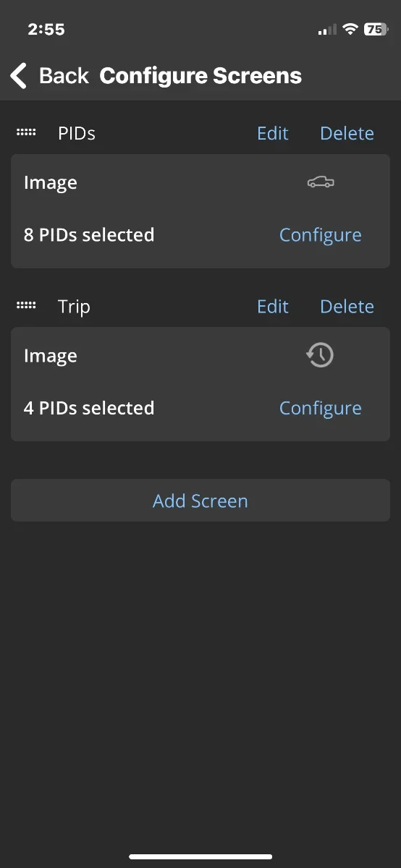Tap the drag handle beside PIDs
This screenshot has height=868, width=401.
click(x=26, y=133)
